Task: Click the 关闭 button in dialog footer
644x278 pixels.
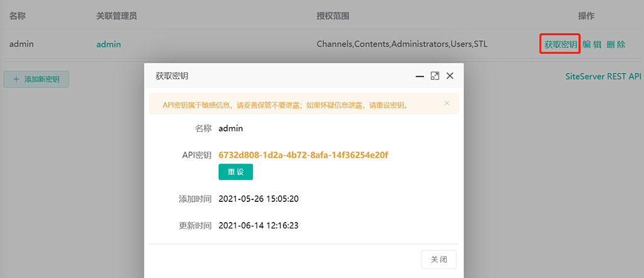Action: (439, 260)
